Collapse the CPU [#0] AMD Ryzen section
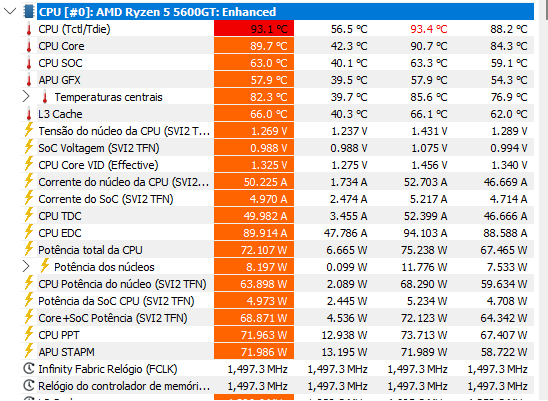 click(10, 11)
